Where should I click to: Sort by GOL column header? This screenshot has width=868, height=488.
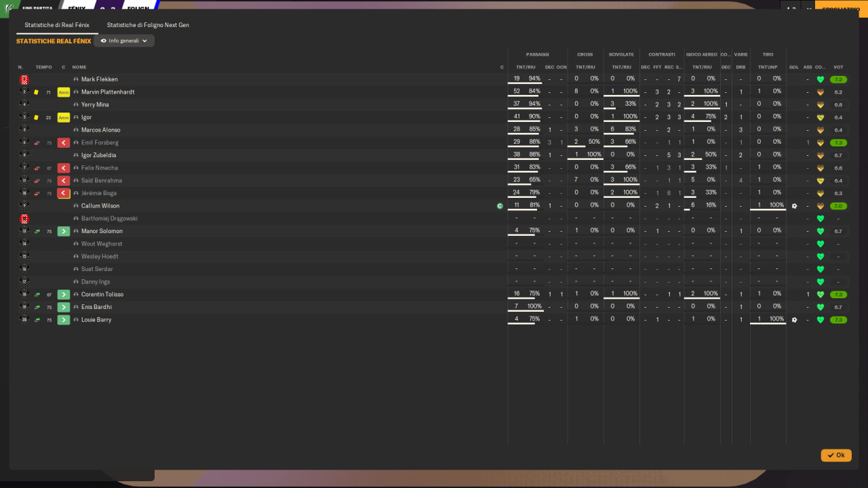[x=794, y=67]
